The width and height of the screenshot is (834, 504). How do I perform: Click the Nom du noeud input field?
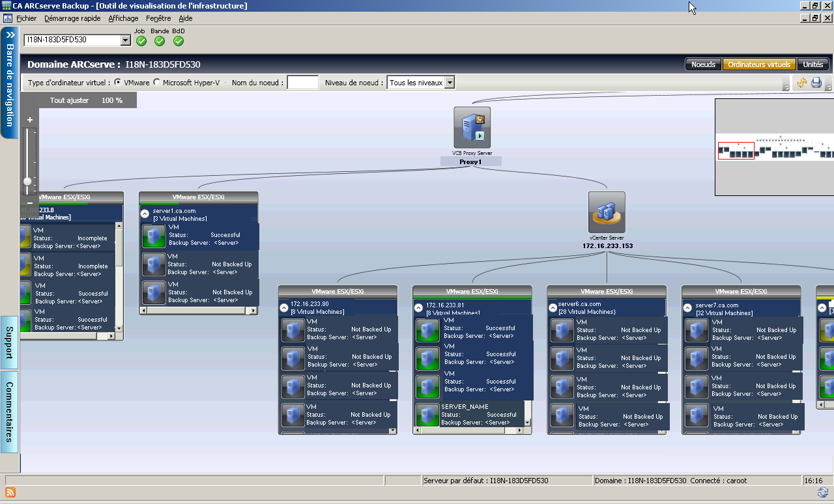302,82
